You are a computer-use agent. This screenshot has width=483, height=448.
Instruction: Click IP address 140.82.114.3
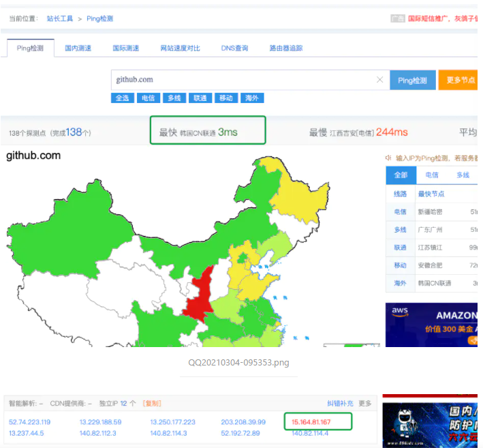tap(168, 433)
